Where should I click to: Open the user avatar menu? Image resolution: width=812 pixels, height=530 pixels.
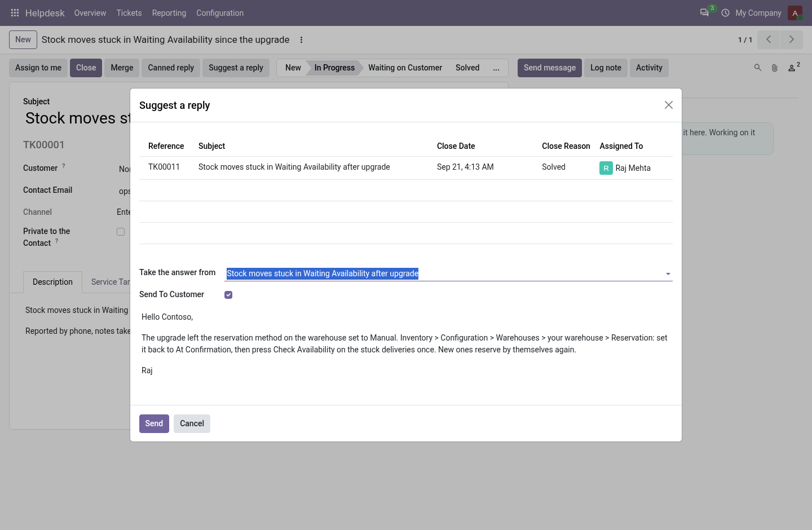(x=795, y=13)
